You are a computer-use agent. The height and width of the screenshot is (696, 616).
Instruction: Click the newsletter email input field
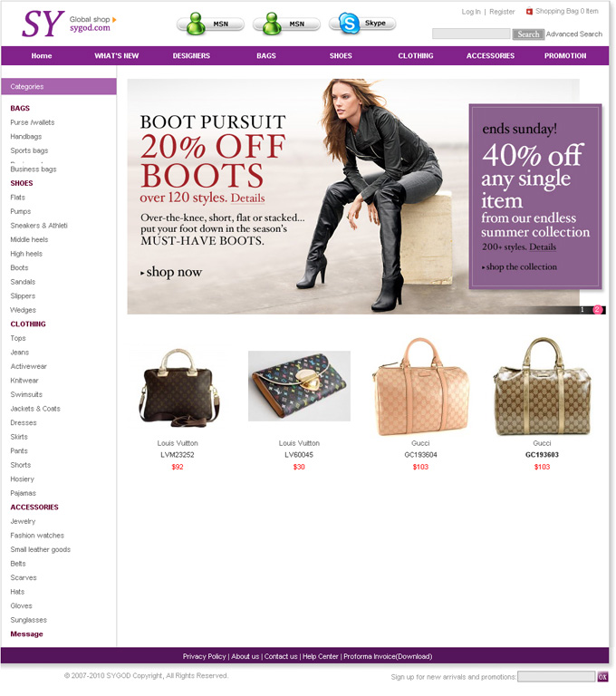point(556,676)
